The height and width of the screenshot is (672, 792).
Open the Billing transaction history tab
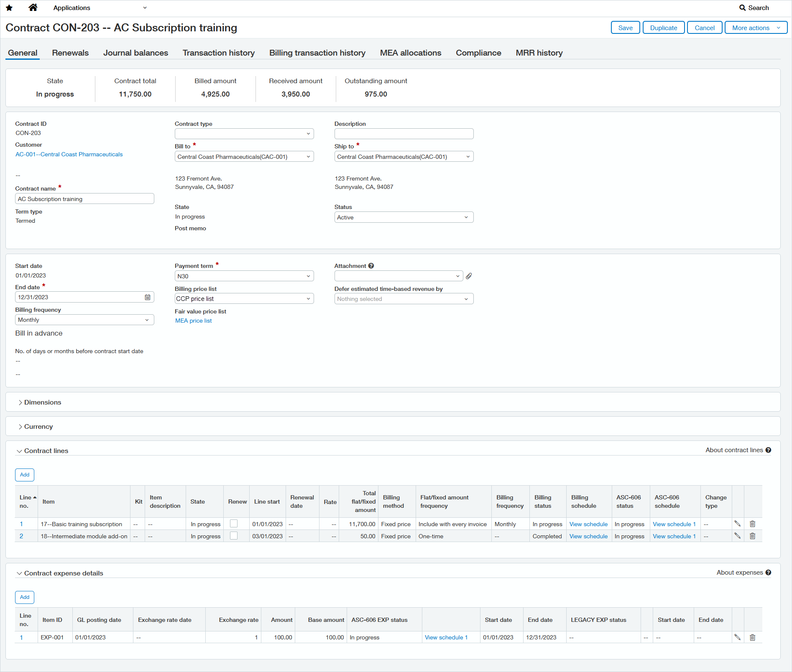[317, 53]
